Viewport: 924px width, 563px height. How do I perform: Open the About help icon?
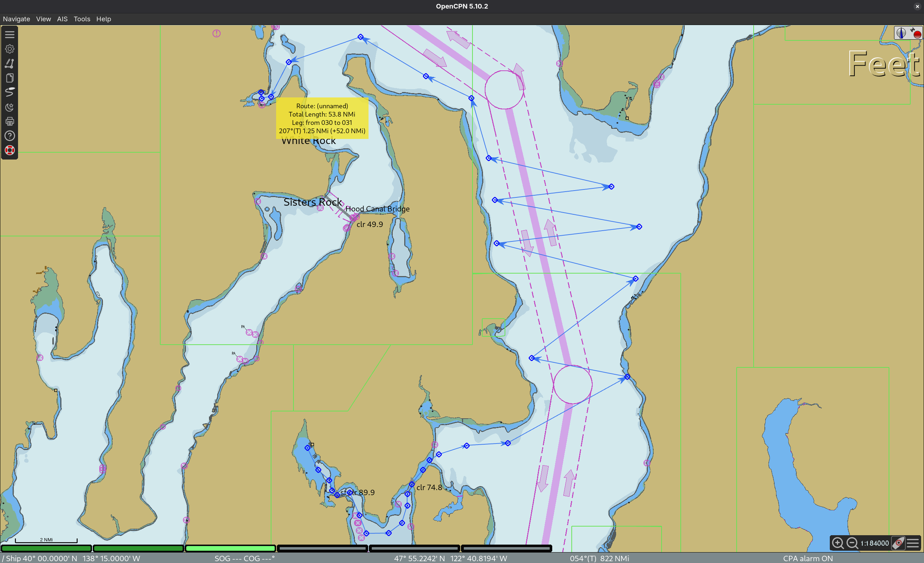coord(10,136)
